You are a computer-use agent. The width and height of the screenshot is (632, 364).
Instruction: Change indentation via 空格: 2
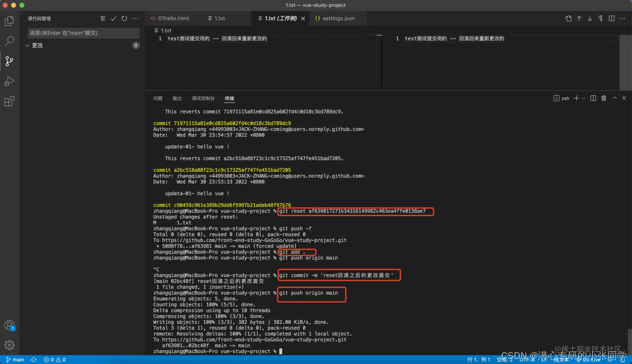tap(505, 360)
